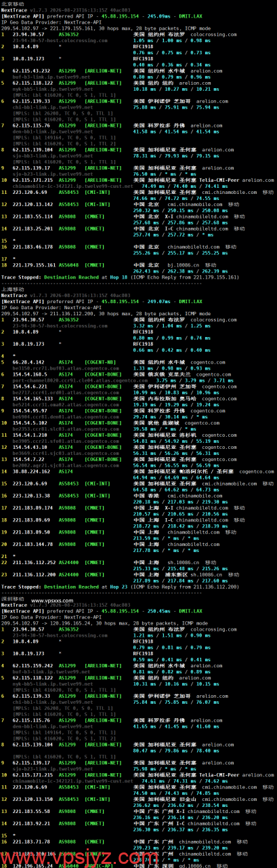Click the 北京移动 section heading
The height and width of the screenshot is (868, 277).
(x=12, y=3)
